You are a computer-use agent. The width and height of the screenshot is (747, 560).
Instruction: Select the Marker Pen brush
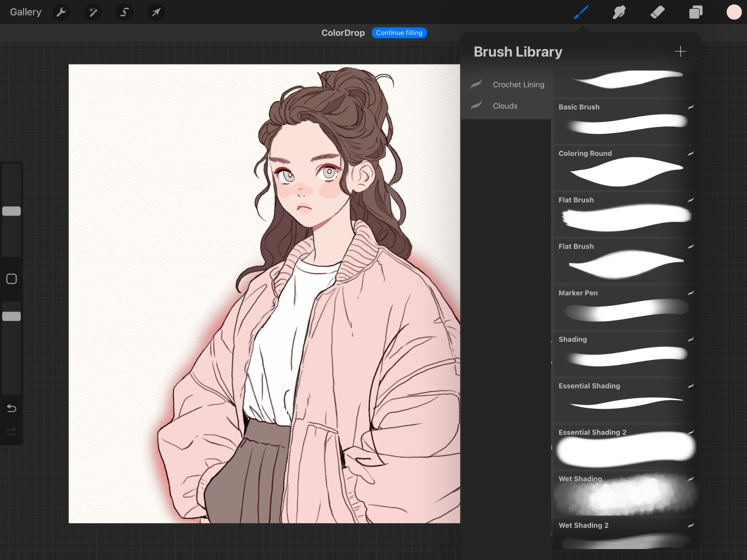(x=626, y=308)
